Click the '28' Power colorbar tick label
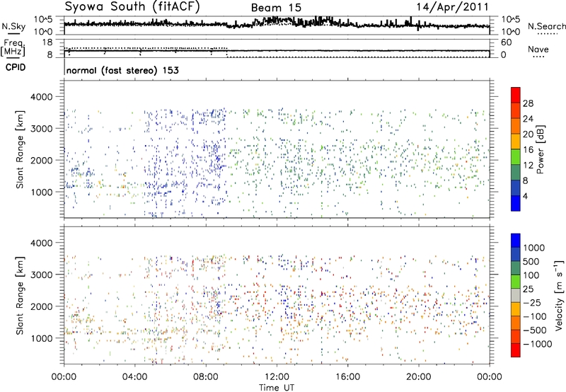 pos(528,103)
